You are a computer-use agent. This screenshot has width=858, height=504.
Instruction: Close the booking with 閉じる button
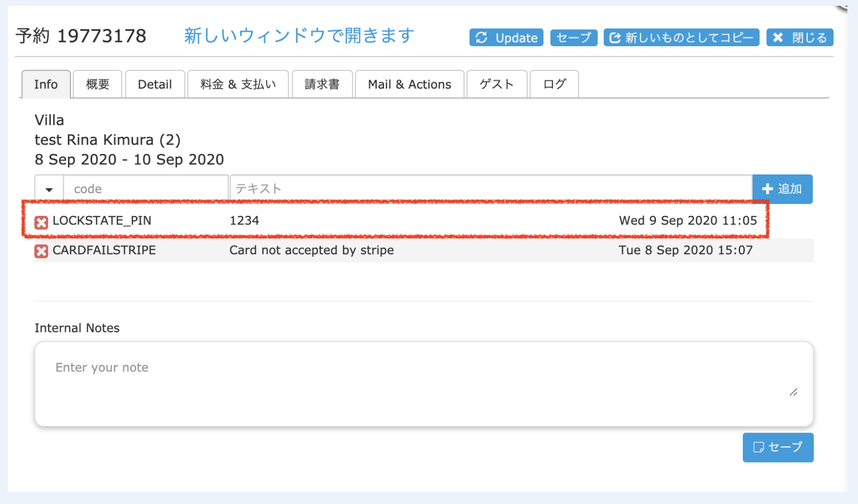pyautogui.click(x=799, y=38)
